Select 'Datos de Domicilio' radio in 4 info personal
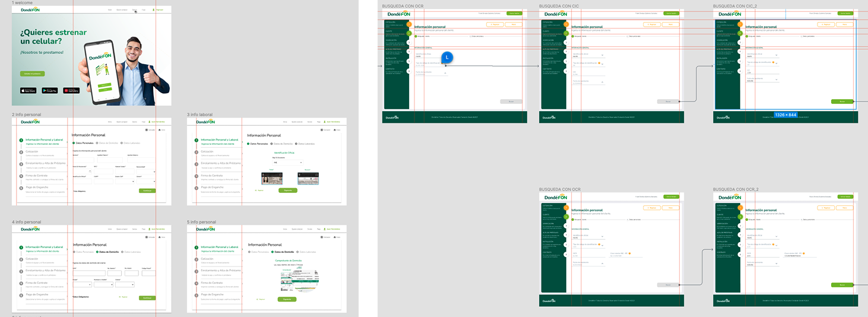The image size is (868, 317). [97, 252]
